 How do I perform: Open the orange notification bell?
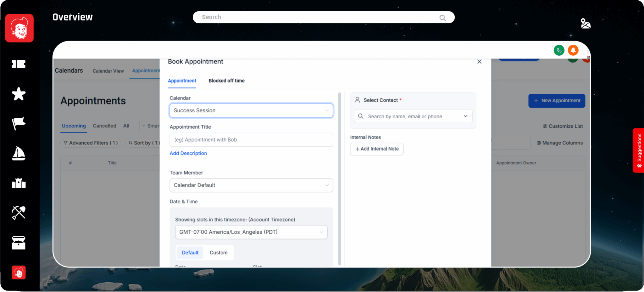(573, 50)
